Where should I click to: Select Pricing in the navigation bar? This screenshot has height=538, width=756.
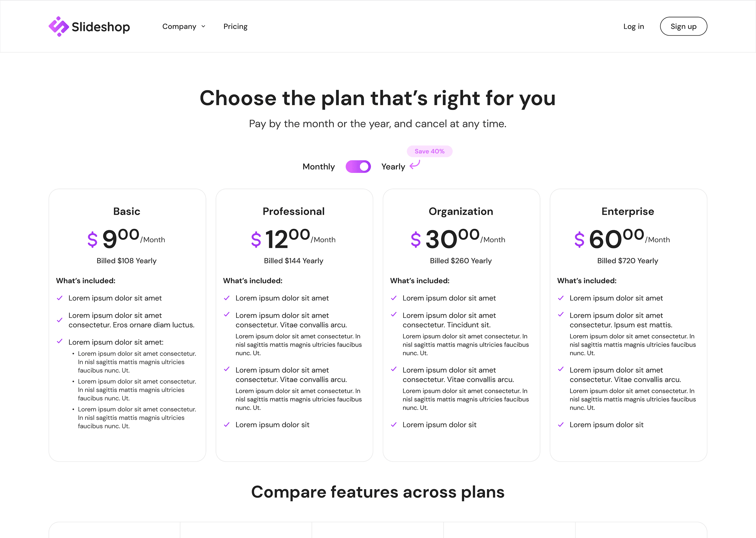tap(235, 26)
